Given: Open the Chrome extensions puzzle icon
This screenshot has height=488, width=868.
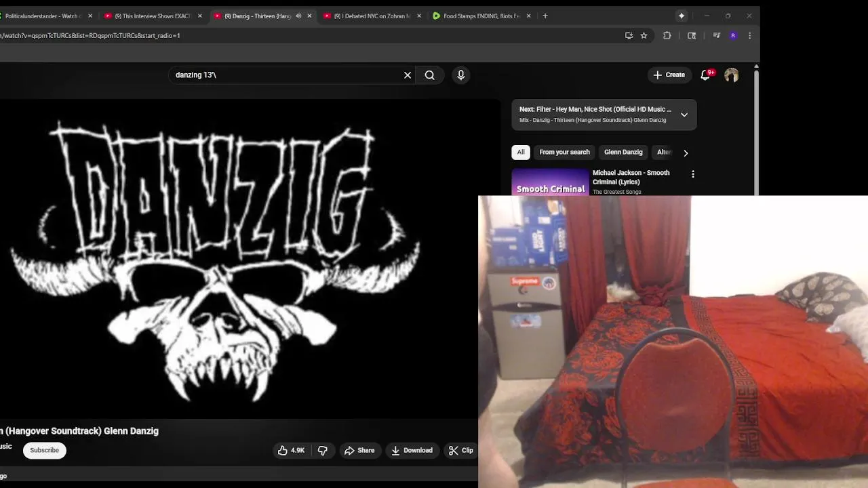Looking at the screenshot, I should coord(667,36).
